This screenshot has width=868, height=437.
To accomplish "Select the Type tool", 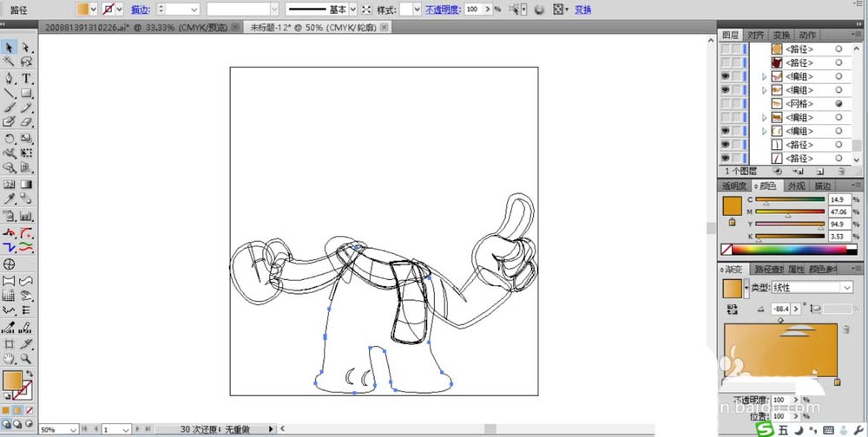I will (x=25, y=78).
